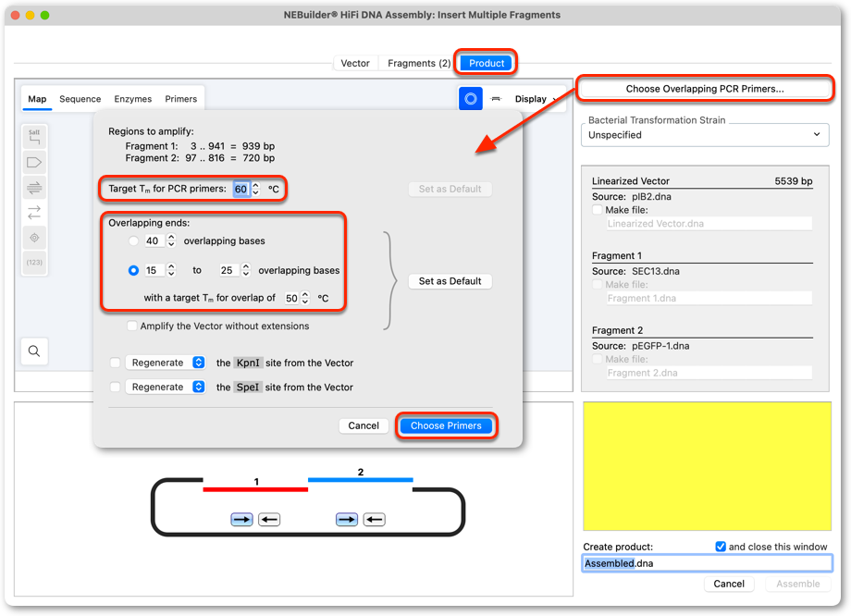
Task: Toggle features display sidebar icon
Action: (x=34, y=162)
